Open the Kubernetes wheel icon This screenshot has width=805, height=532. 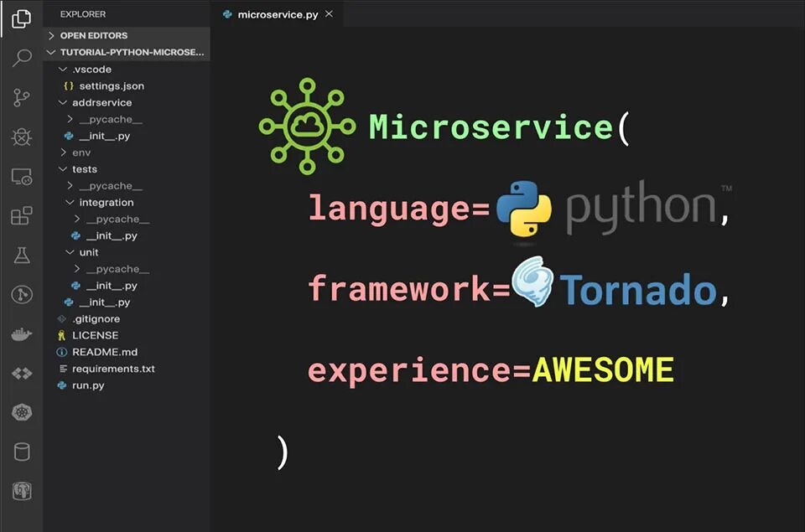(21, 412)
